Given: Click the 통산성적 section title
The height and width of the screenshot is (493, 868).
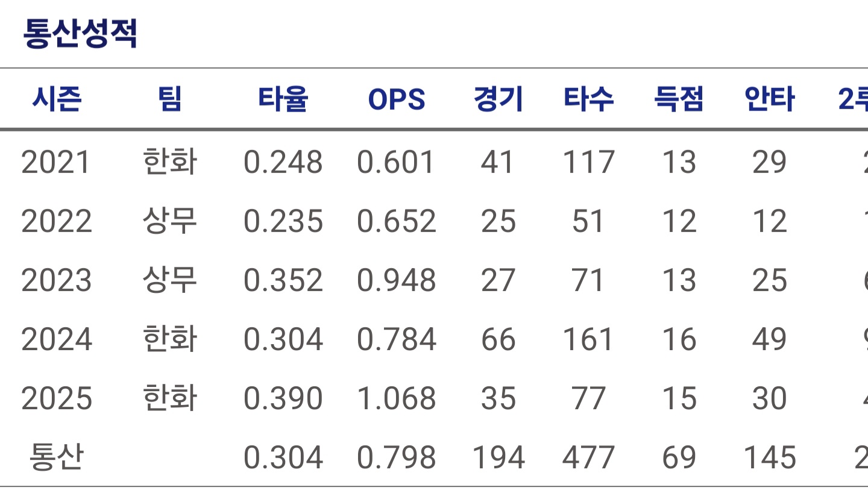Looking at the screenshot, I should 80,34.
